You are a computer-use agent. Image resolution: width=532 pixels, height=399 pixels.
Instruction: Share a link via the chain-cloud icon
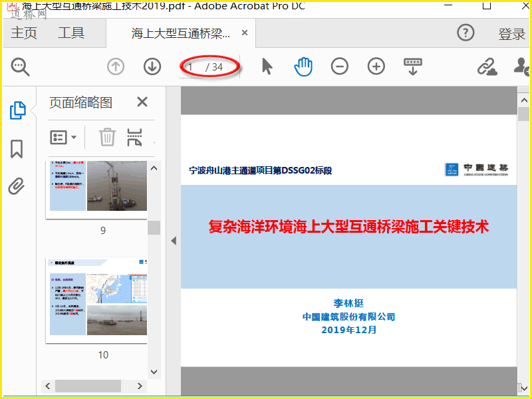(x=487, y=66)
